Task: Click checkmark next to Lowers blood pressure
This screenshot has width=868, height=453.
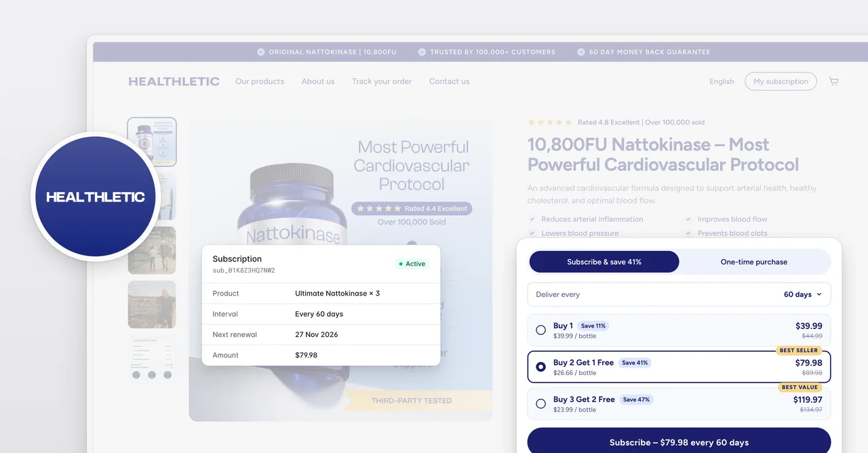Action: click(x=532, y=233)
